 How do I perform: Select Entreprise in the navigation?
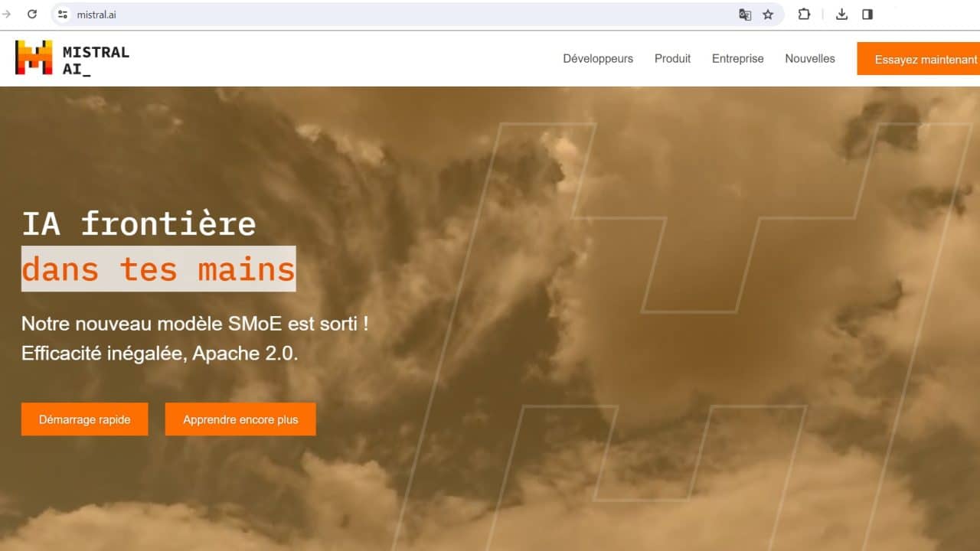tap(737, 59)
